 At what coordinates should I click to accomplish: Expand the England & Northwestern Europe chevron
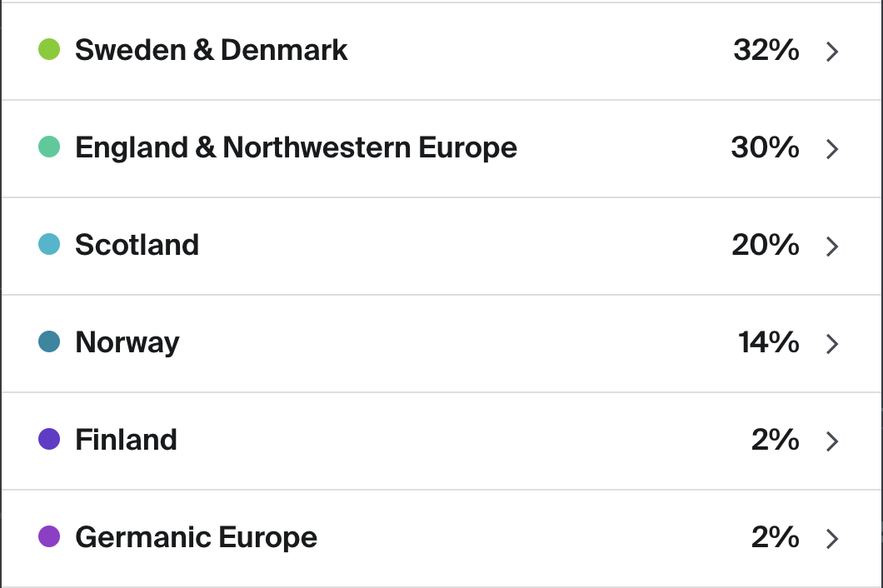(x=831, y=149)
